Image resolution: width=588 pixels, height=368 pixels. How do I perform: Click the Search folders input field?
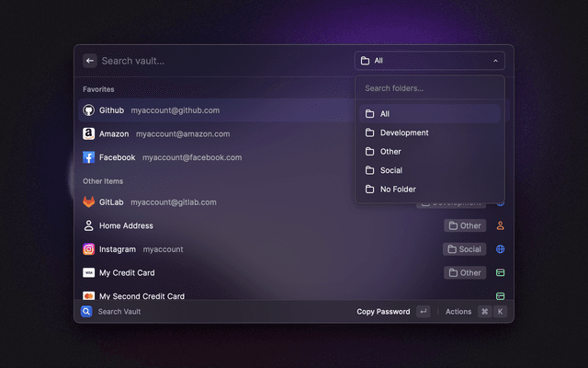click(x=429, y=88)
